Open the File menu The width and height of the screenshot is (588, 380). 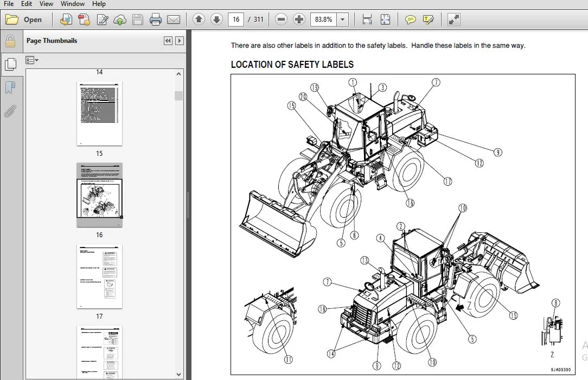tap(8, 4)
